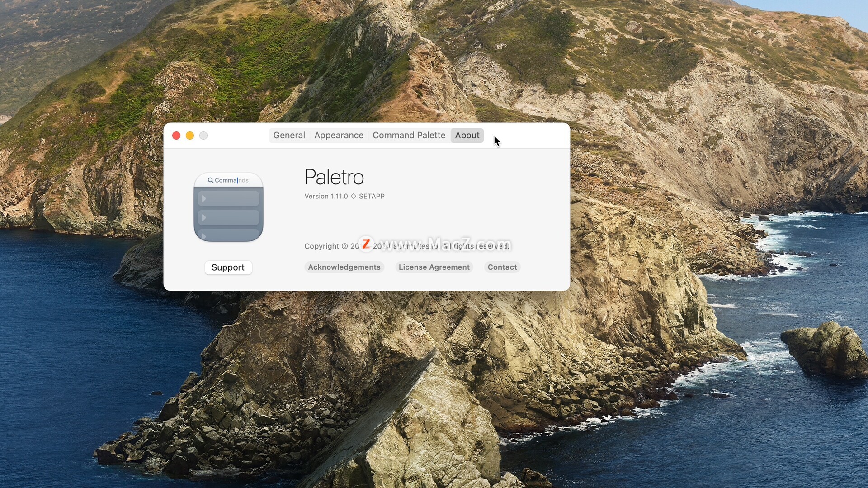Click the Version 1.11.0 SETAPP text
This screenshot has height=488, width=868.
click(344, 196)
